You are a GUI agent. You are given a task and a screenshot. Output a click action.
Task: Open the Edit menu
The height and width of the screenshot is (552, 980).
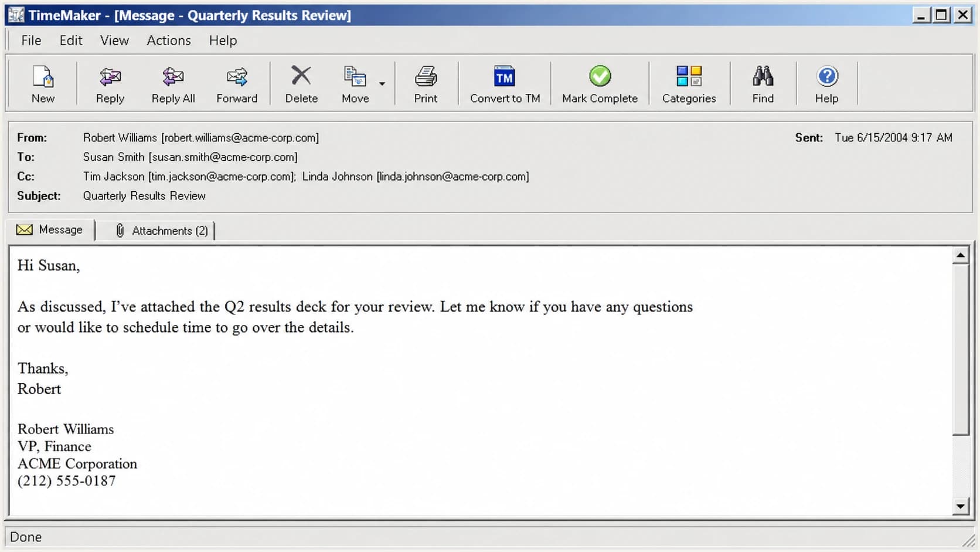tap(71, 40)
